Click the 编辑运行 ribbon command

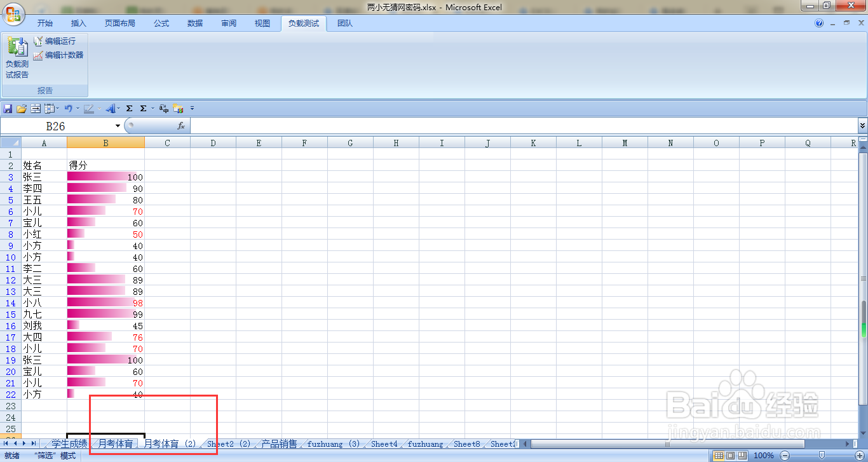pyautogui.click(x=55, y=41)
